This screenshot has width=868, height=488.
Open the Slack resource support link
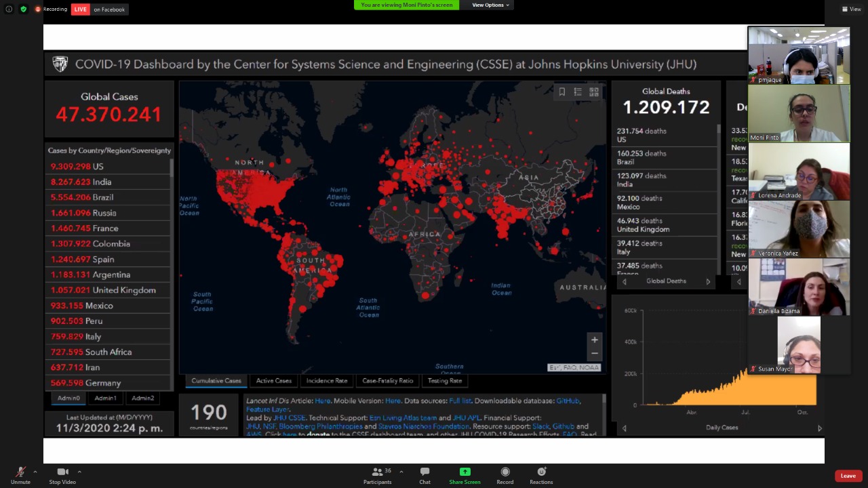[540, 426]
